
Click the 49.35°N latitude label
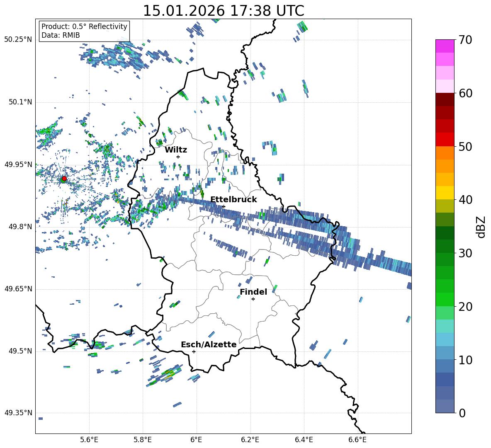(x=18, y=413)
